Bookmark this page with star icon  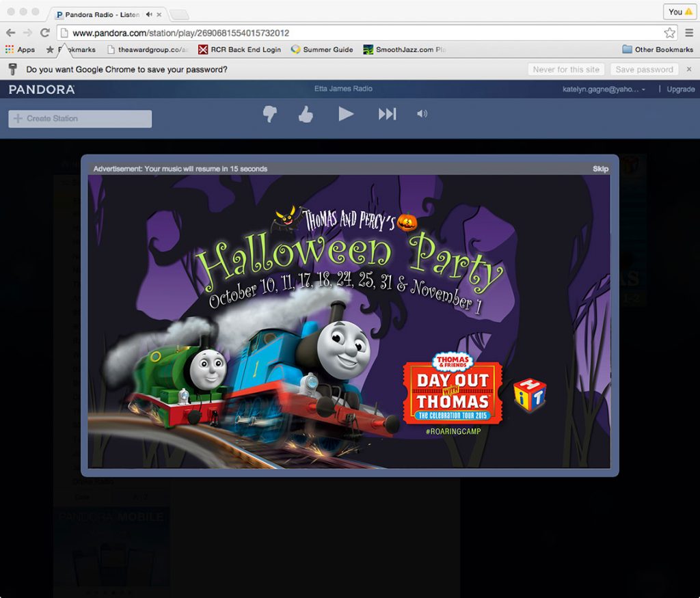669,33
